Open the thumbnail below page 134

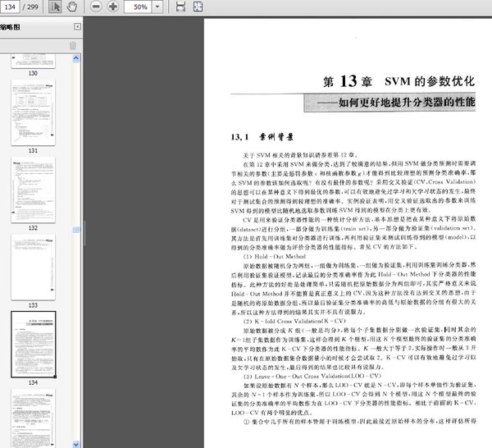coord(34,418)
